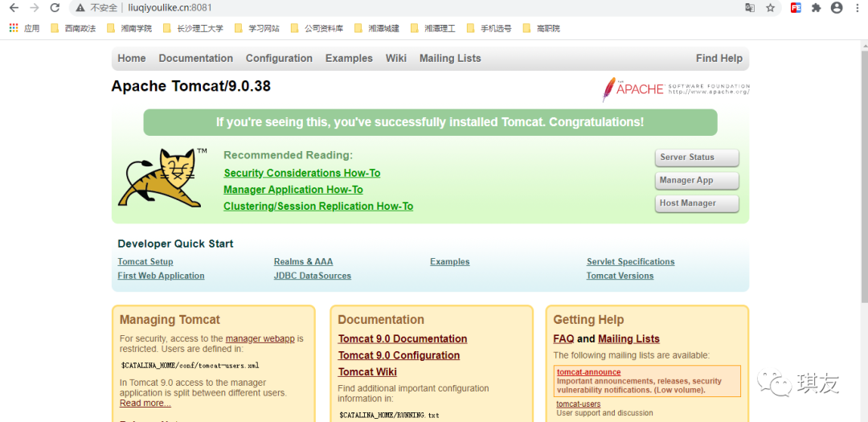Open the tomcat-announce mailing list link
Image resolution: width=868 pixels, height=422 pixels.
[588, 372]
